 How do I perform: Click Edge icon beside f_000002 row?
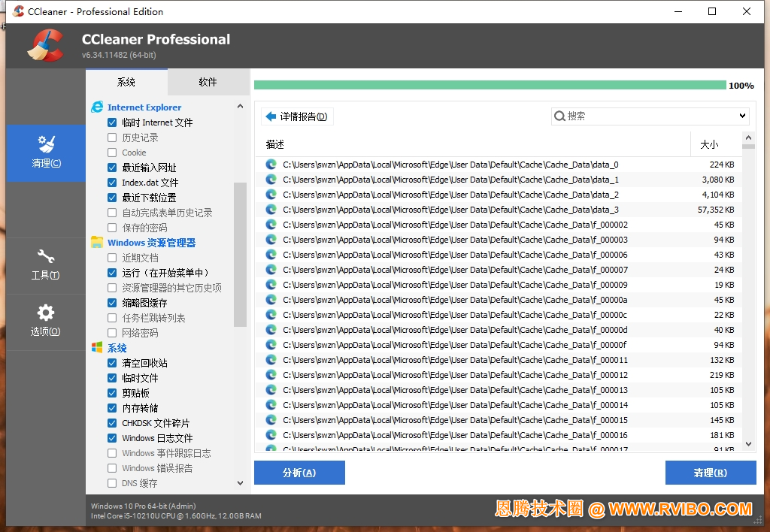(271, 225)
